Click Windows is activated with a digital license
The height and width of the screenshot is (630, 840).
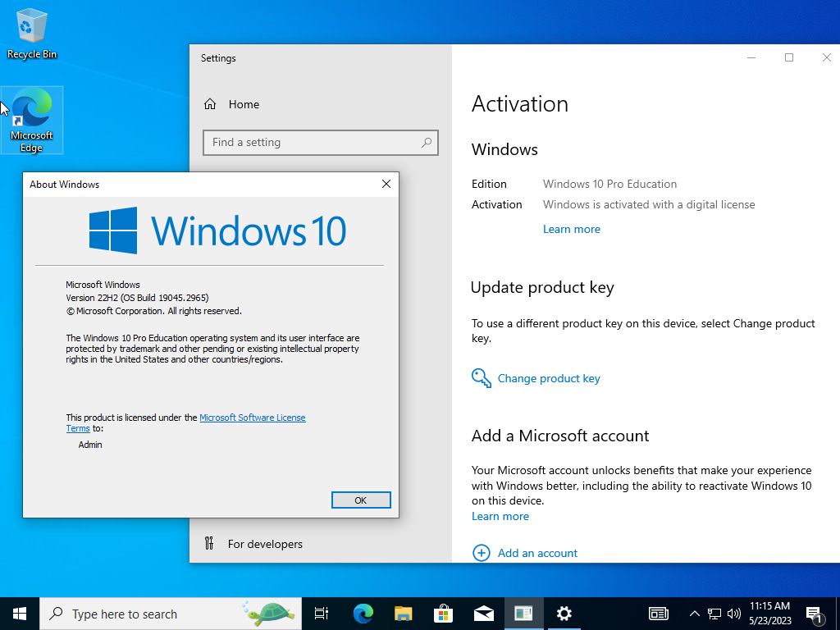pyautogui.click(x=649, y=204)
